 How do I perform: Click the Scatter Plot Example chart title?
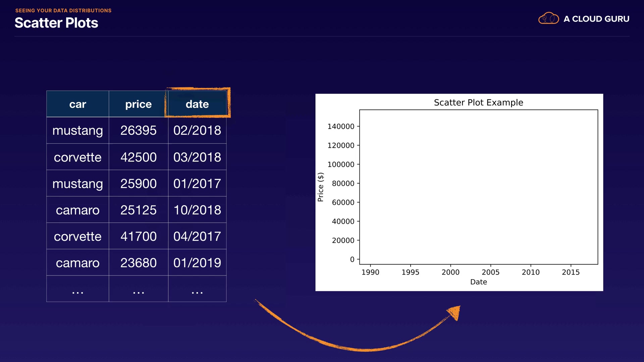coord(478,103)
